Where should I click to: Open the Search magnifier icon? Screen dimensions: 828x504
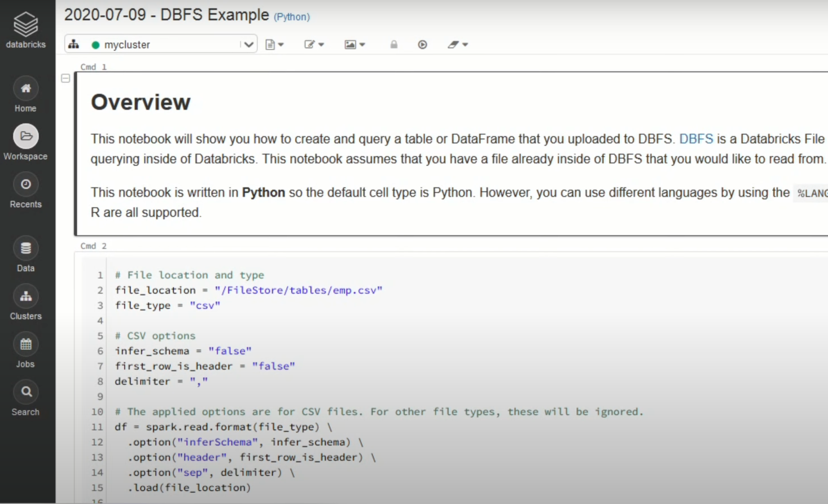coord(26,392)
